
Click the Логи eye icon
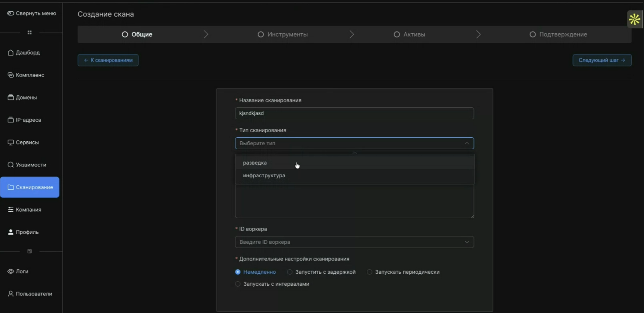pos(11,271)
